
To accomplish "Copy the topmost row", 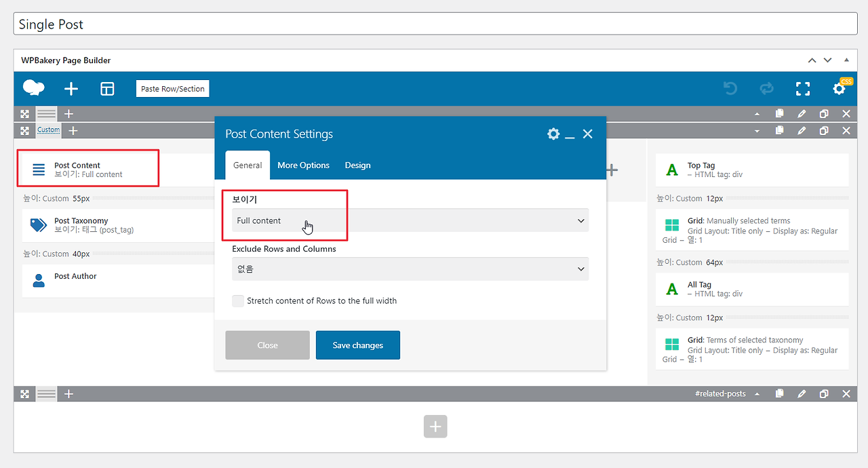I will [x=780, y=113].
